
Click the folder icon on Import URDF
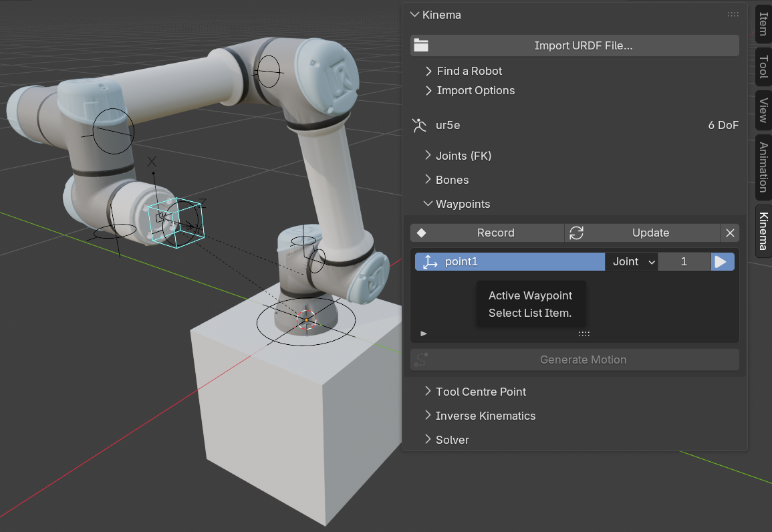coord(421,45)
